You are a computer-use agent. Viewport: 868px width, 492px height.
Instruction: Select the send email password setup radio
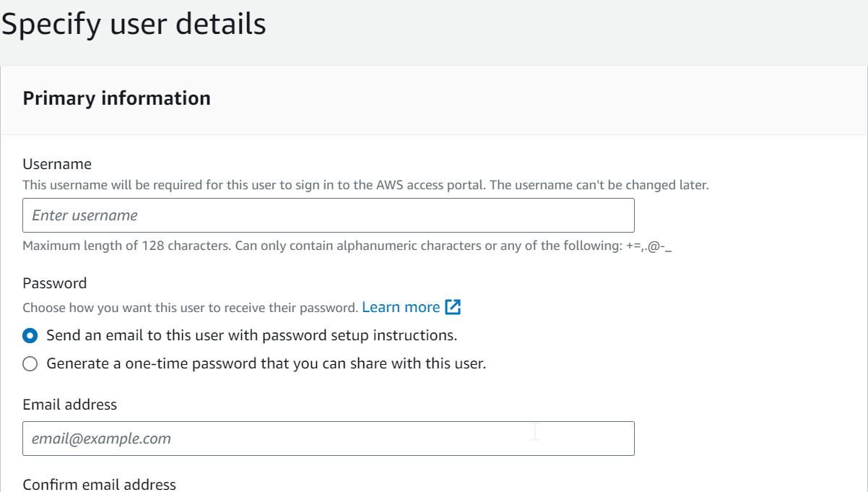point(30,335)
